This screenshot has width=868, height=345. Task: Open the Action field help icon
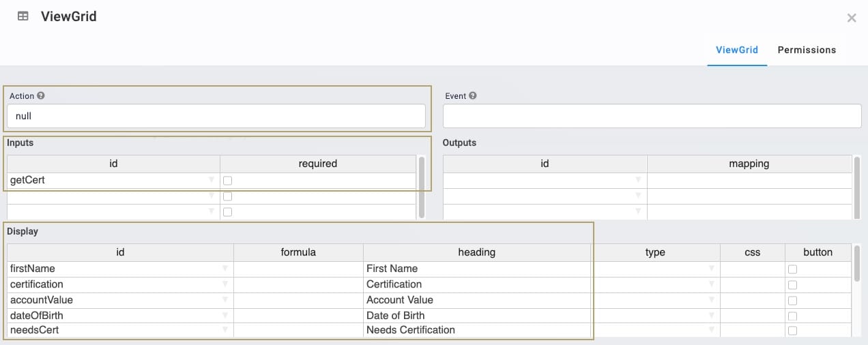tap(41, 96)
